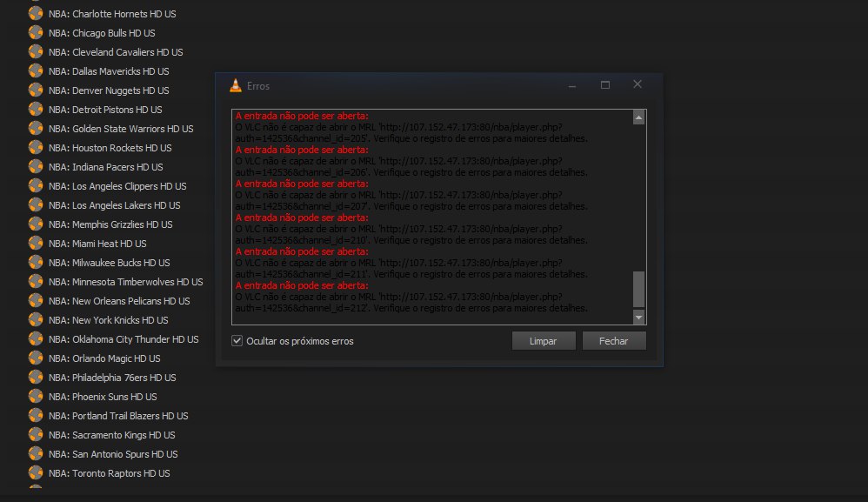Select 'NBA: Los Angeles Lakers HD US' entry
This screenshot has height=502, width=868.
[115, 205]
